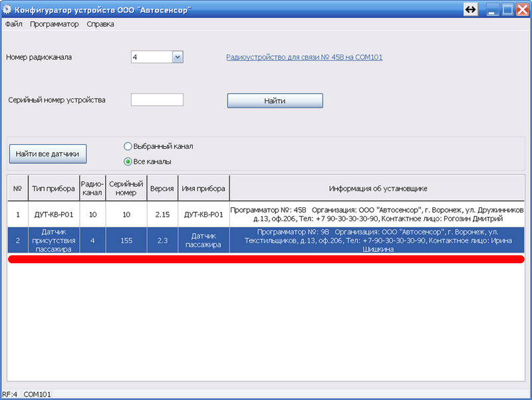
Task: Select serial number cell '155'
Action: 126,241
